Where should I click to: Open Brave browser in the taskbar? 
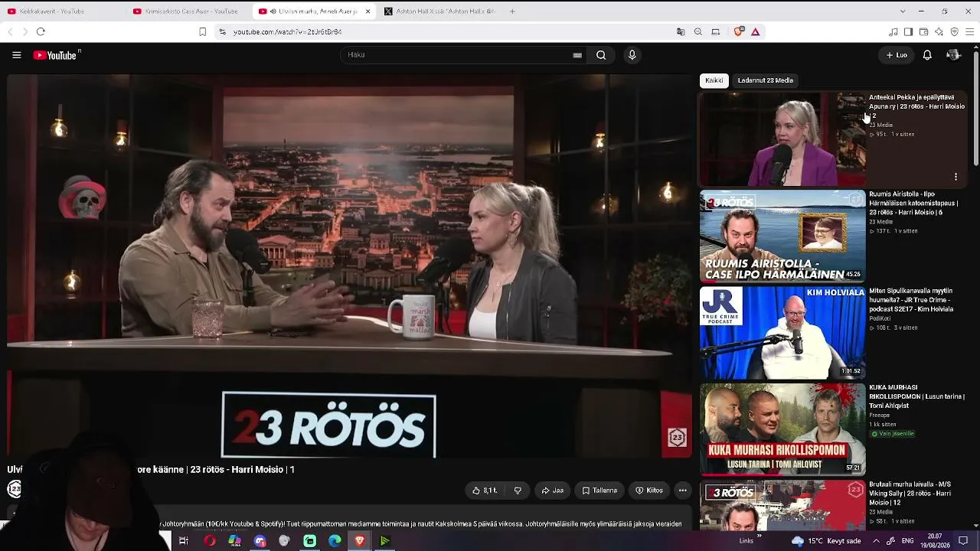[360, 541]
